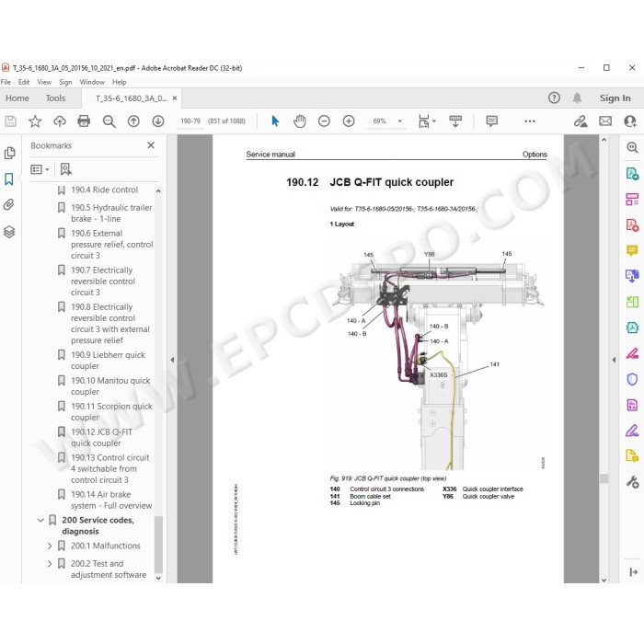644x644 pixels.
Task: Open Export PDF tool in right pane
Action: pos(632,174)
